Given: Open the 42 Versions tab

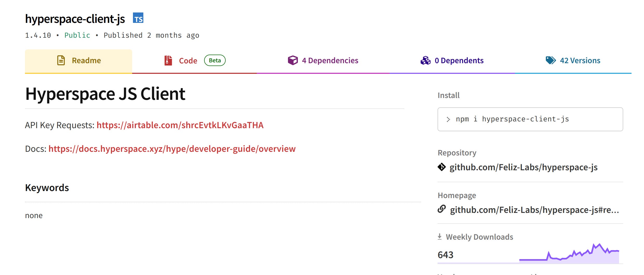Looking at the screenshot, I should pos(573,61).
